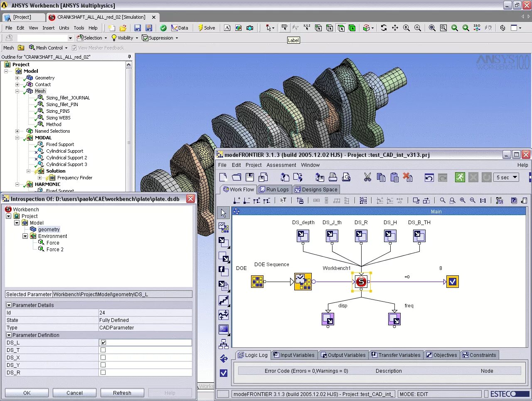Expand the Geometry tree node
Image resolution: width=532 pixels, height=401 pixels.
click(17, 78)
